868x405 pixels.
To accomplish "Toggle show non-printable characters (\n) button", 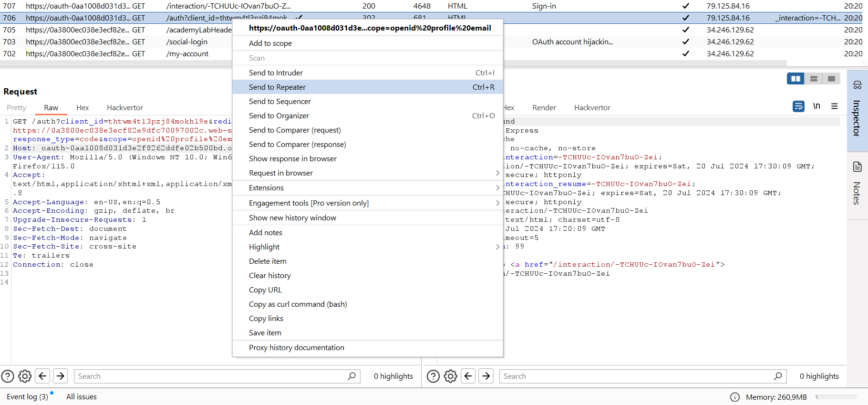I will tap(816, 106).
